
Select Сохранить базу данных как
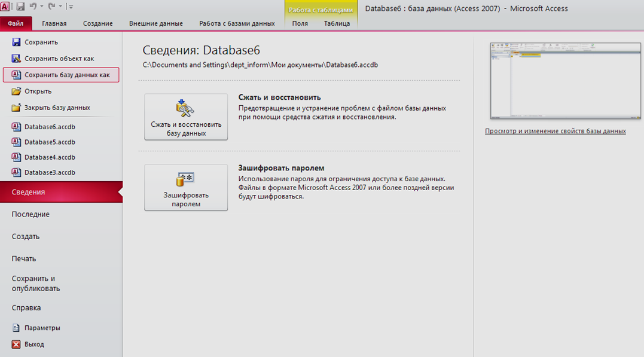(x=61, y=75)
